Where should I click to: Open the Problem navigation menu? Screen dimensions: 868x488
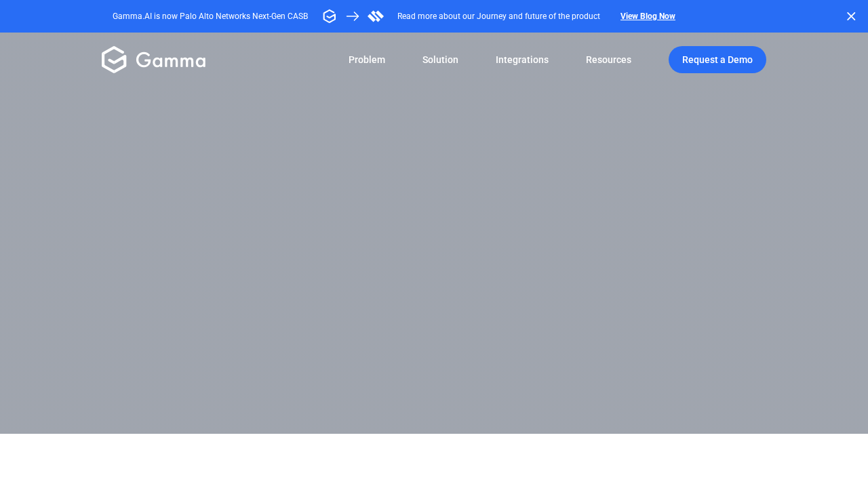point(366,60)
